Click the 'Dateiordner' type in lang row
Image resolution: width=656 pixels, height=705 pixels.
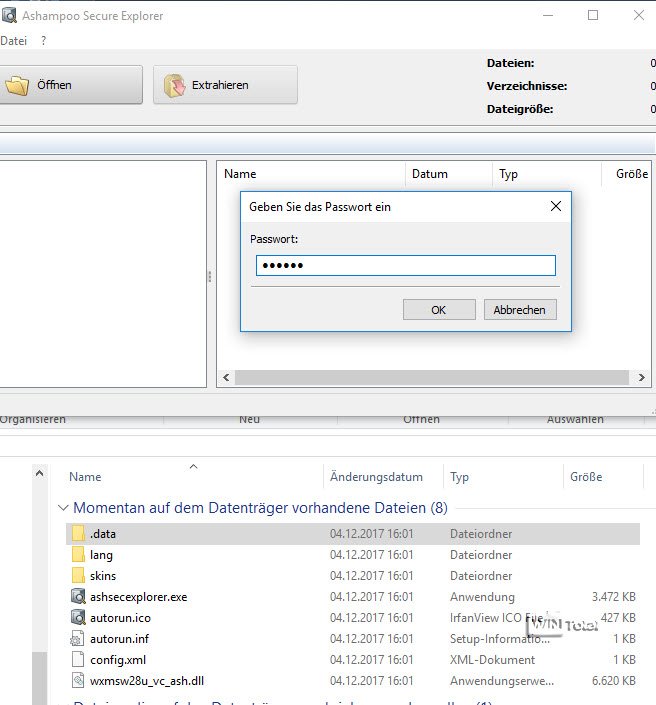(x=481, y=555)
